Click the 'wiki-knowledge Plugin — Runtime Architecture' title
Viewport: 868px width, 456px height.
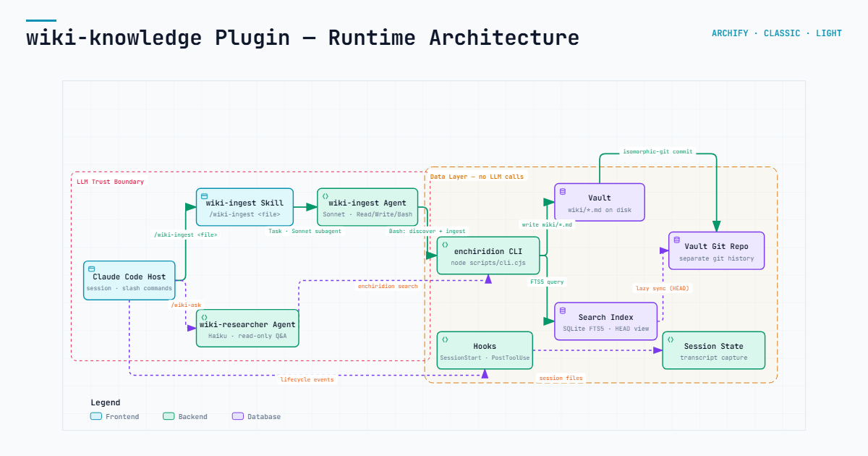tap(302, 38)
